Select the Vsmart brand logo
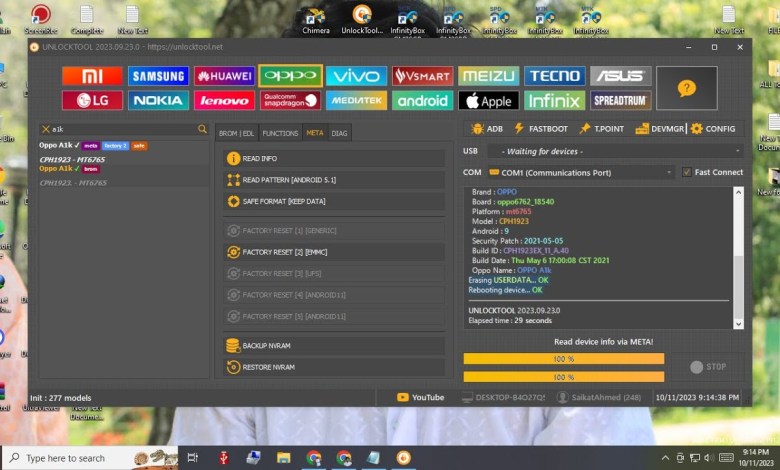 click(x=422, y=76)
